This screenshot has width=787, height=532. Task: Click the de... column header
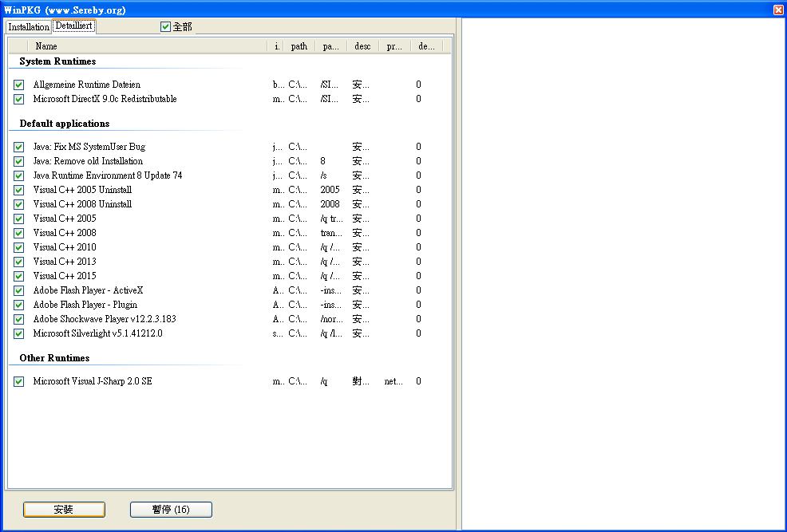click(x=427, y=46)
